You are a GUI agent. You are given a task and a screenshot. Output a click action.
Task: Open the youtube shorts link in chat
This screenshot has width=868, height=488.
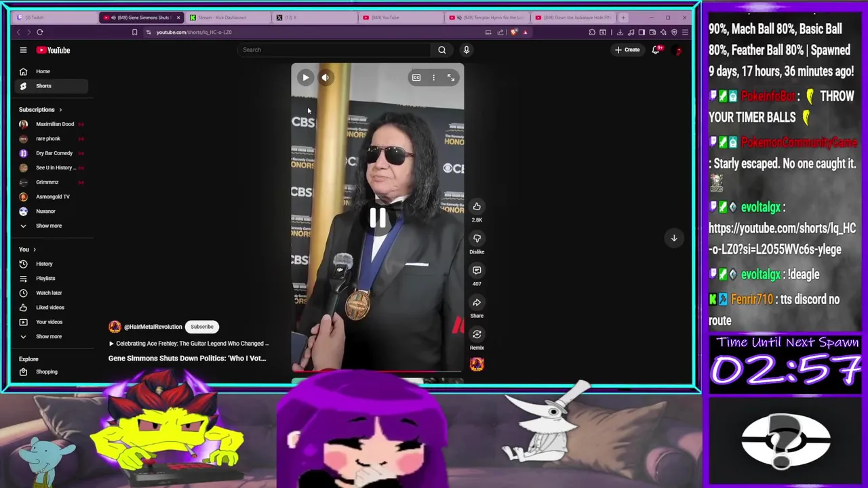(782, 239)
